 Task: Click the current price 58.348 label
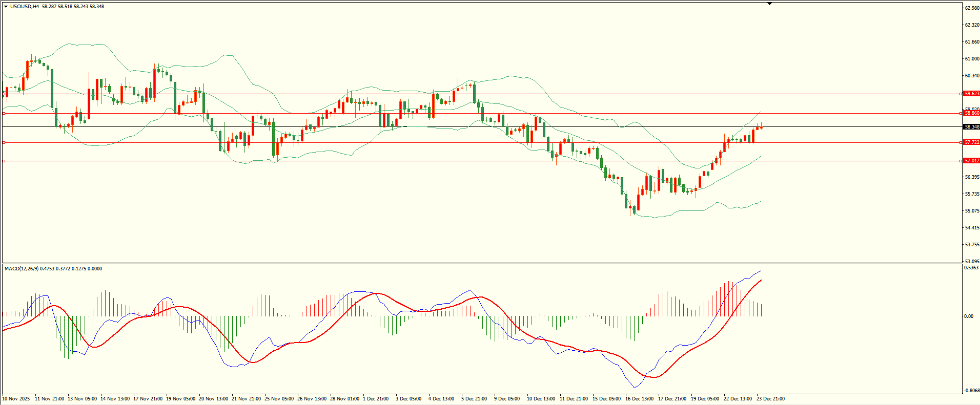(971, 126)
